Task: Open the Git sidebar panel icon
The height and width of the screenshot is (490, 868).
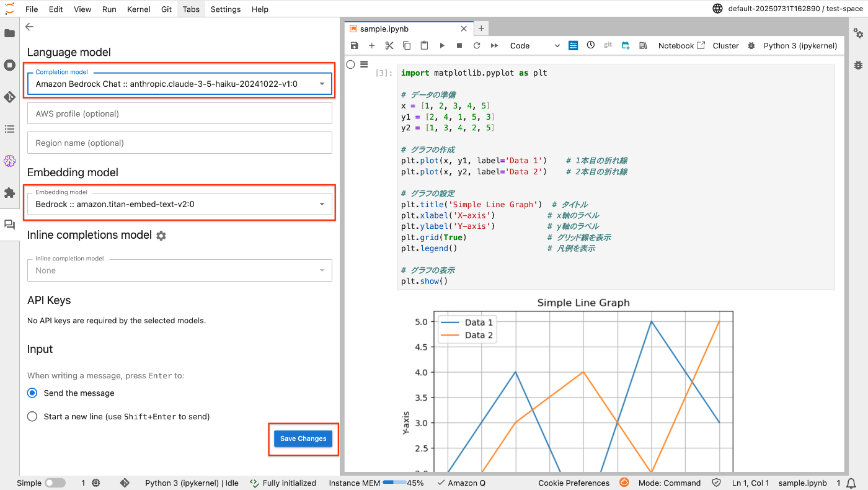Action: pyautogui.click(x=9, y=97)
